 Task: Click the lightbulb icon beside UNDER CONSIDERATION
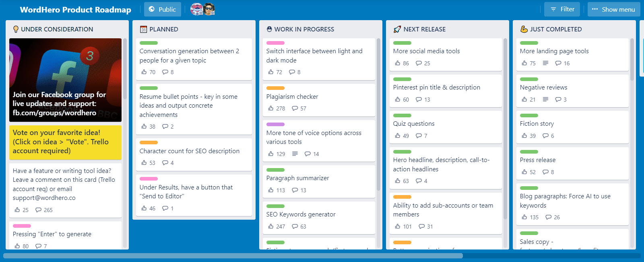point(16,29)
